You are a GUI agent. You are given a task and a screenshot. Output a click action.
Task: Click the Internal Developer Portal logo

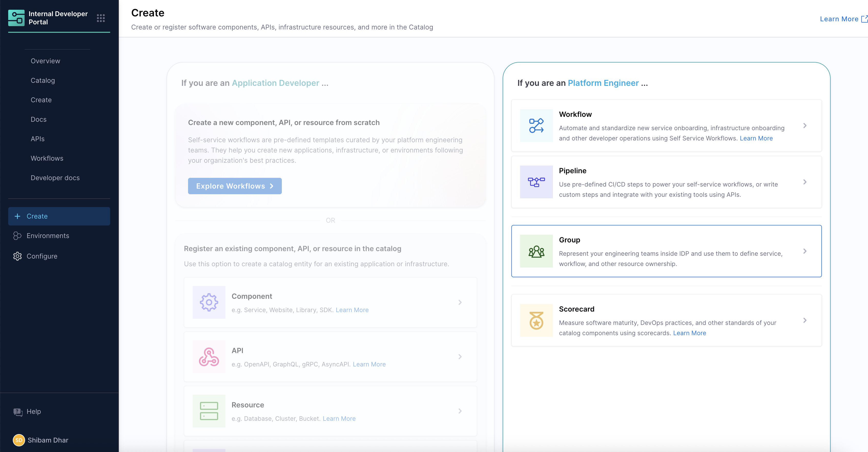click(17, 17)
